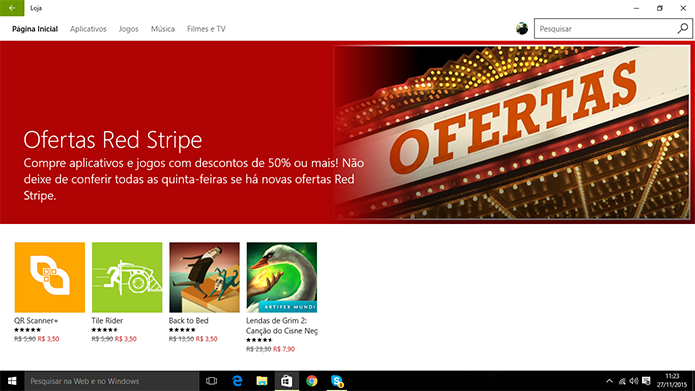The width and height of the screenshot is (695, 391).
Task: Show hidden system tray icons
Action: pyautogui.click(x=609, y=381)
